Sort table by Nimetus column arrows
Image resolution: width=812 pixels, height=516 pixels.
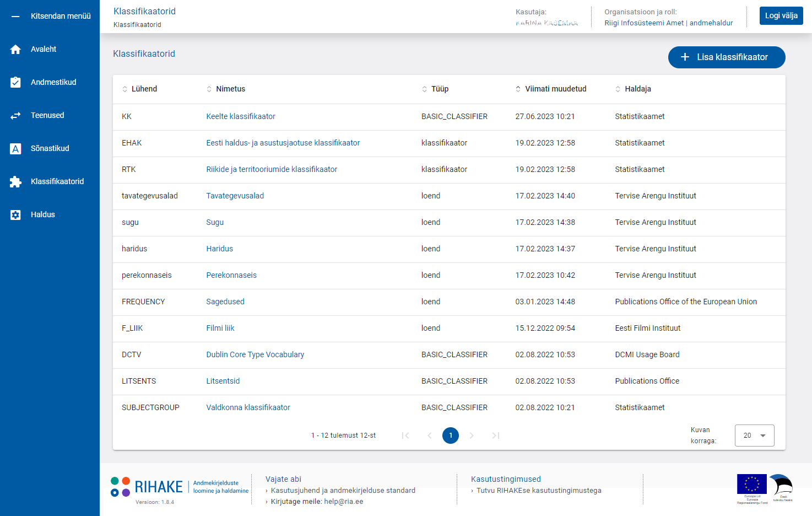tap(209, 89)
